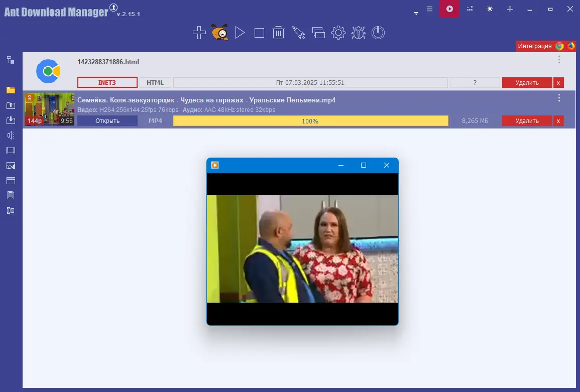Open options menu for Семейка video row
This screenshot has height=392, width=580.
coord(559,98)
